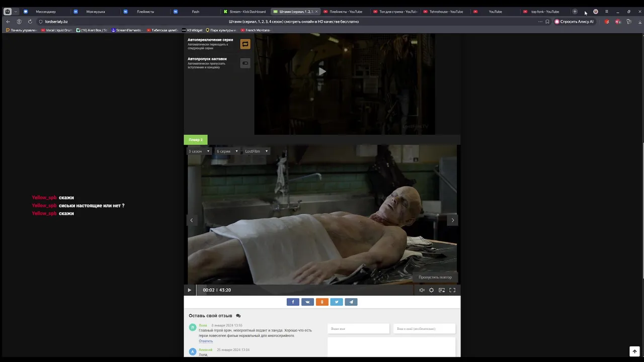Open H3 Widget bookmark
Image resolution: width=644 pixels, height=362 pixels.
[192, 30]
